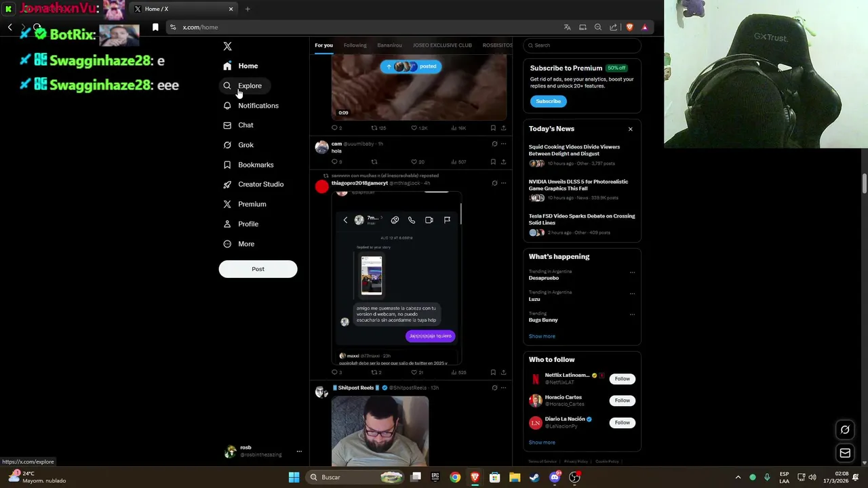This screenshot has width=868, height=488.
Task: Open options for the Luzu trend
Action: tap(632, 293)
